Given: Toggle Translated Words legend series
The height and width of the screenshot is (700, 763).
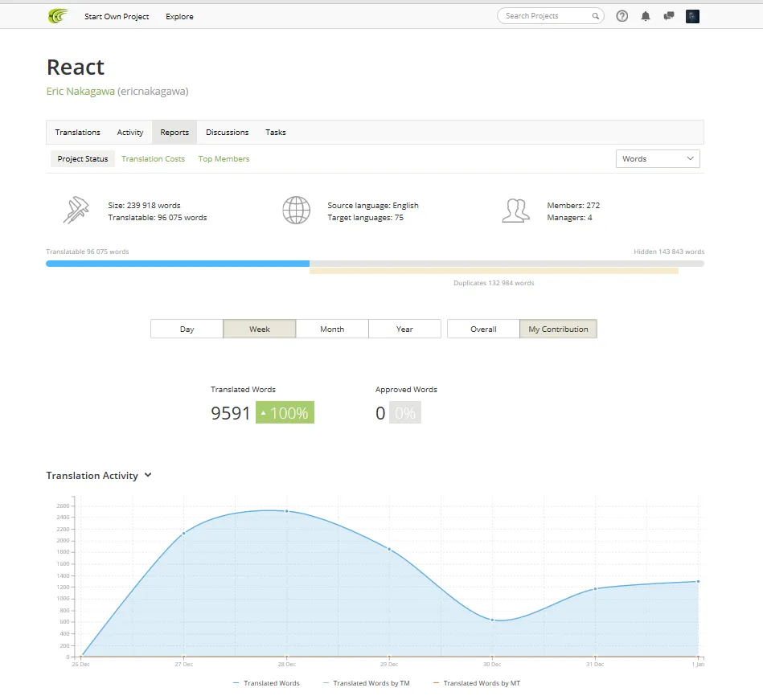Looking at the screenshot, I should click(266, 683).
